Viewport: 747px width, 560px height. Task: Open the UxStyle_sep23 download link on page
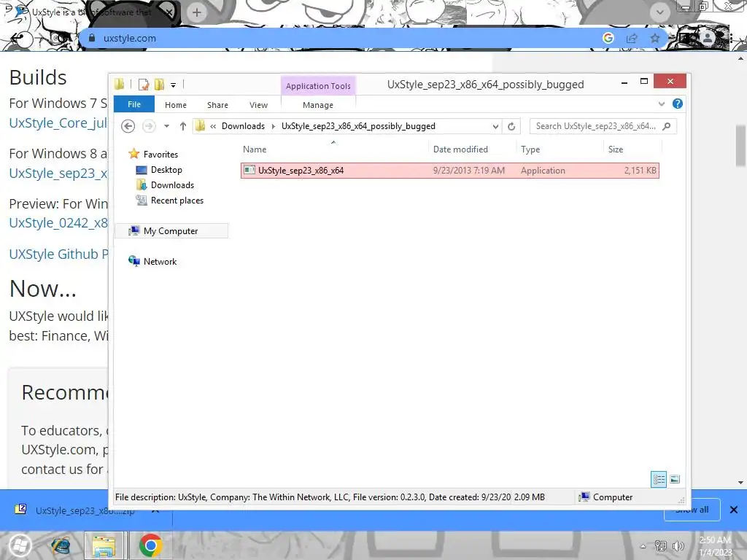click(x=58, y=174)
